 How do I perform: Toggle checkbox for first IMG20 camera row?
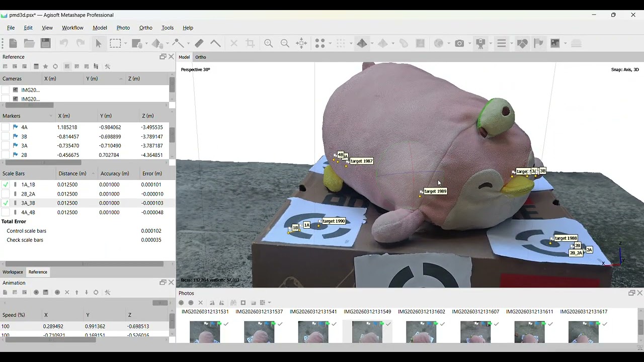[x=6, y=90]
